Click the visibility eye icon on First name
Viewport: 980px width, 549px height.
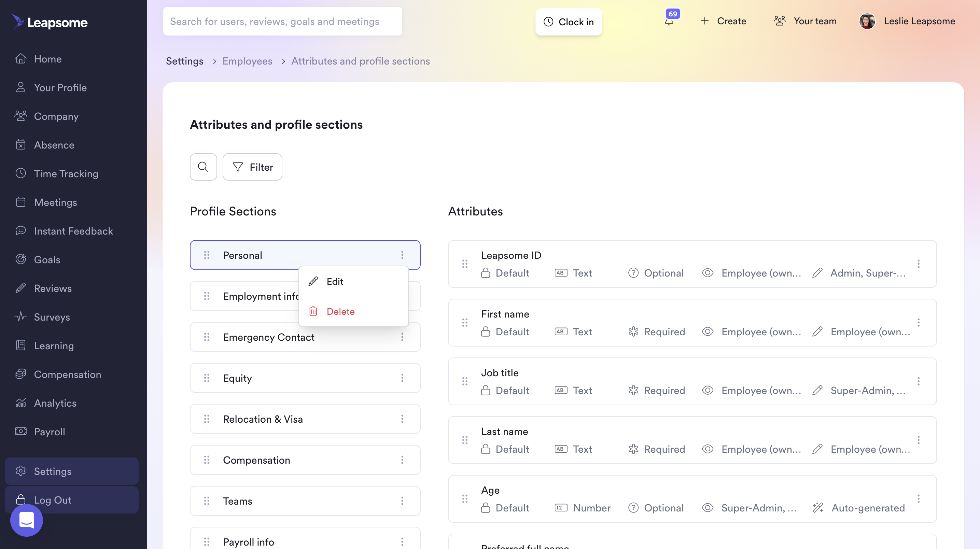(x=708, y=332)
